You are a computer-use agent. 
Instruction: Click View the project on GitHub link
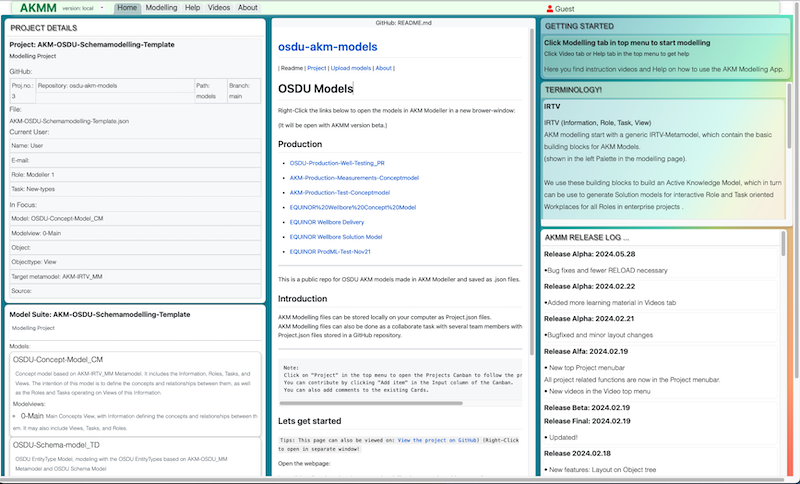click(437, 440)
